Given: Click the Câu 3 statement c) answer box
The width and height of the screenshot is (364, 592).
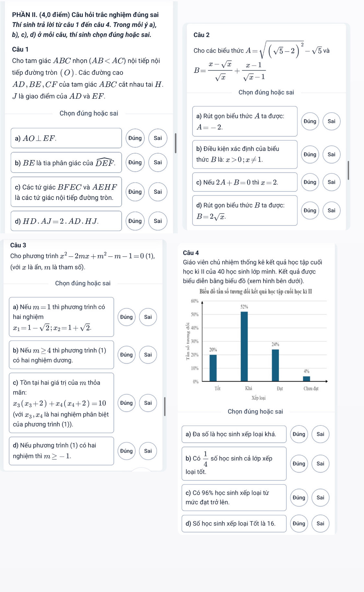Looking at the screenshot, I should point(61,403).
